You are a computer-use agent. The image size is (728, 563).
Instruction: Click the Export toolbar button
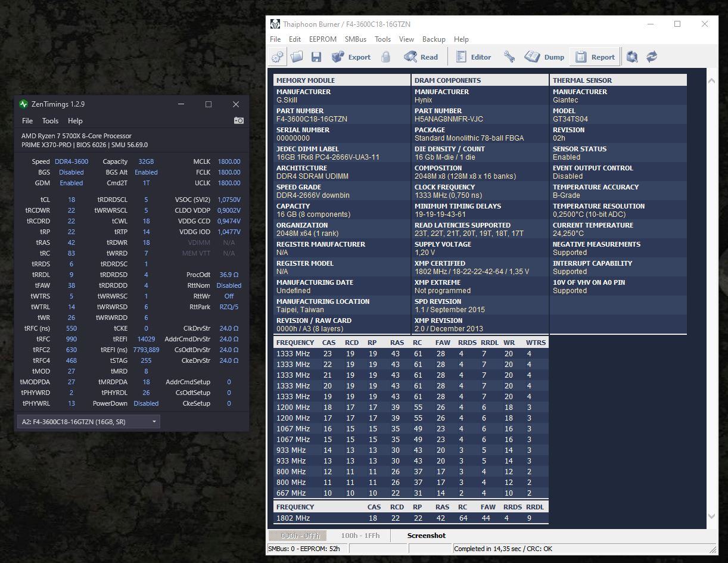[351, 57]
